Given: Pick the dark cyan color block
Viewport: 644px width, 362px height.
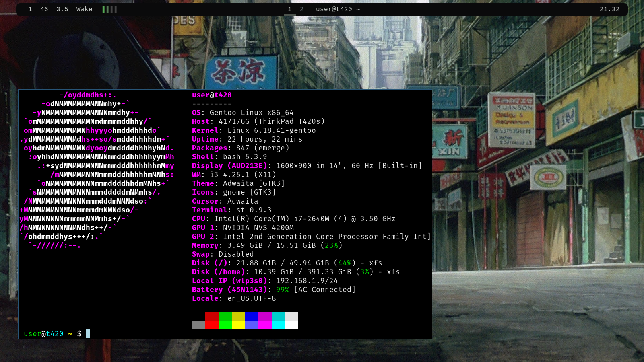Looking at the screenshot, I should tap(278, 316).
